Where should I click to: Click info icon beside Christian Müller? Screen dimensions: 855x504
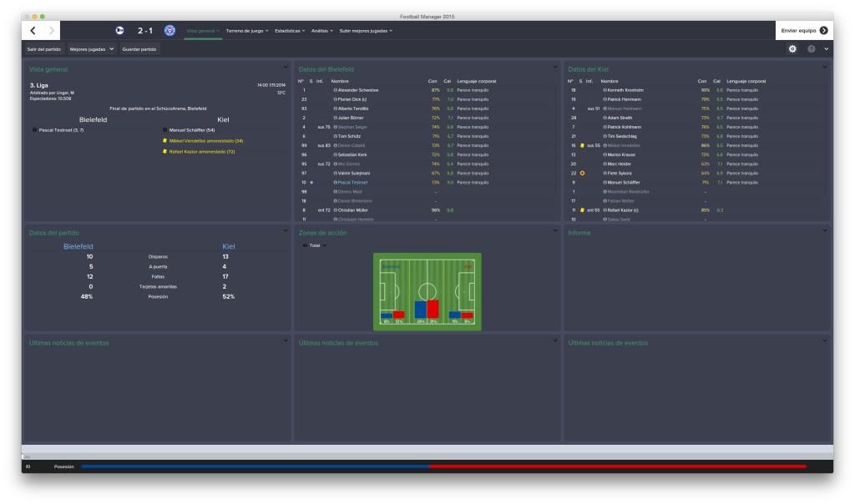pos(336,209)
